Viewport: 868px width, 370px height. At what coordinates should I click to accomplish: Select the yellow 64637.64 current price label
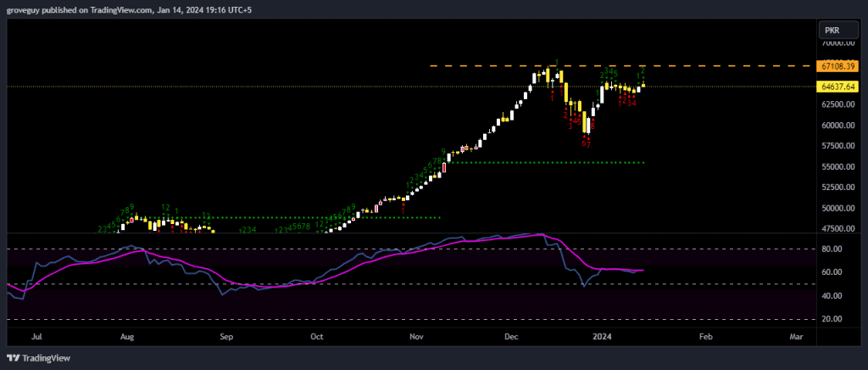(837, 87)
